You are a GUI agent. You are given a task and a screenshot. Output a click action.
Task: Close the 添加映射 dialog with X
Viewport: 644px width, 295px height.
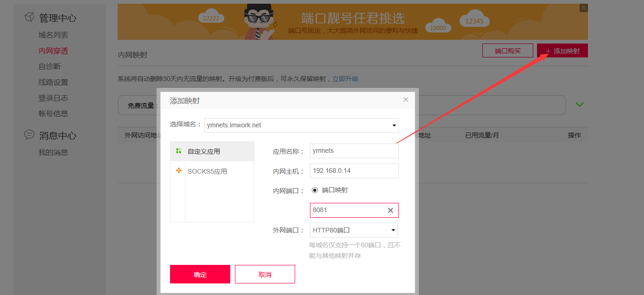coord(406,100)
